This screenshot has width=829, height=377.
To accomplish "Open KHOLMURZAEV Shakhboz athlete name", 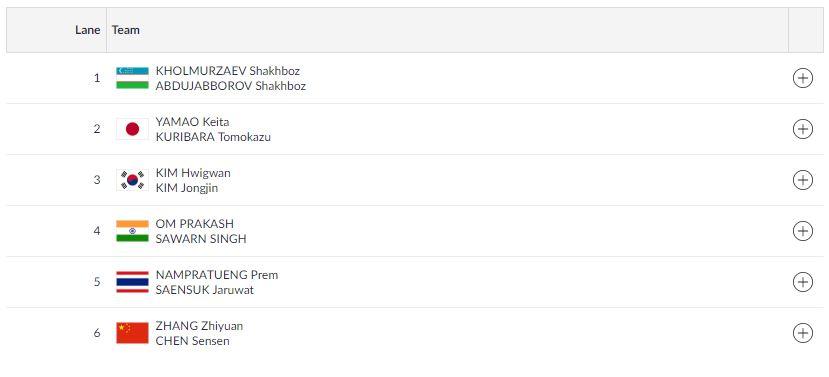I will coord(227,71).
